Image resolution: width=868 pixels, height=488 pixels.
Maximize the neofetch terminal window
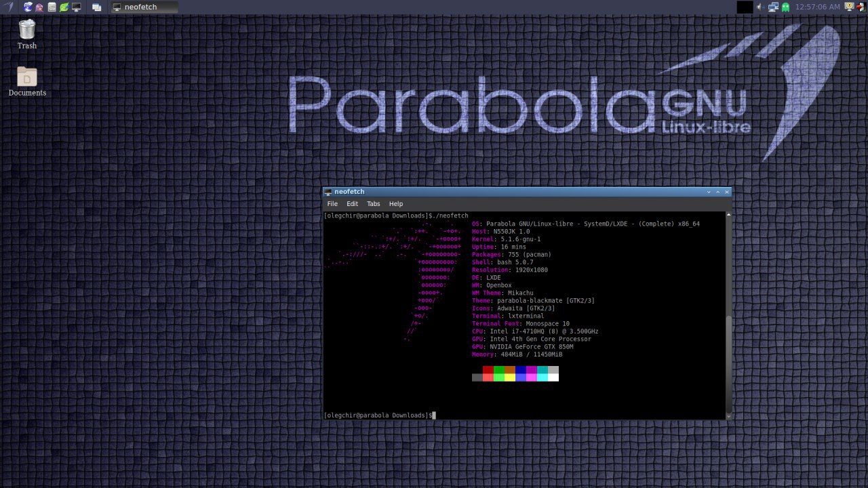tap(717, 192)
